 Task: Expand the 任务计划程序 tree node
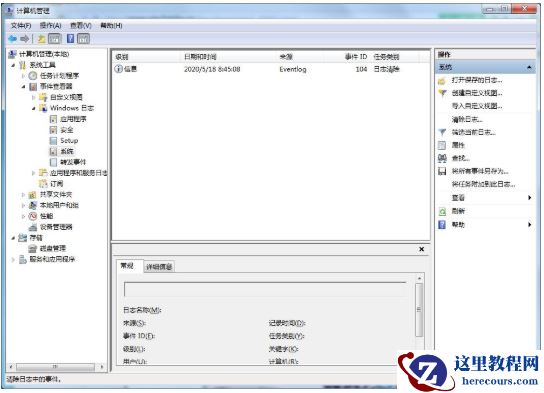pos(24,76)
